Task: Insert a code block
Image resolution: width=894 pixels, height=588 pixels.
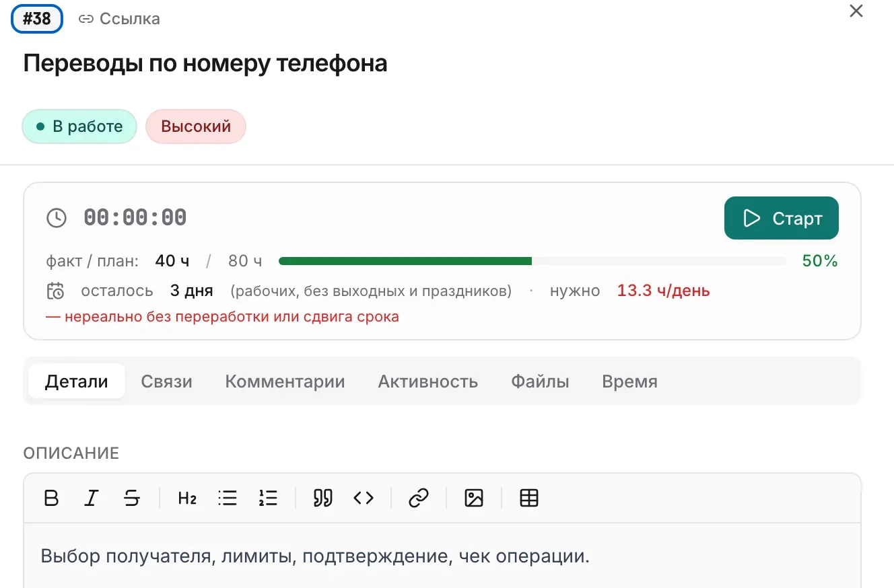Action: pyautogui.click(x=364, y=498)
